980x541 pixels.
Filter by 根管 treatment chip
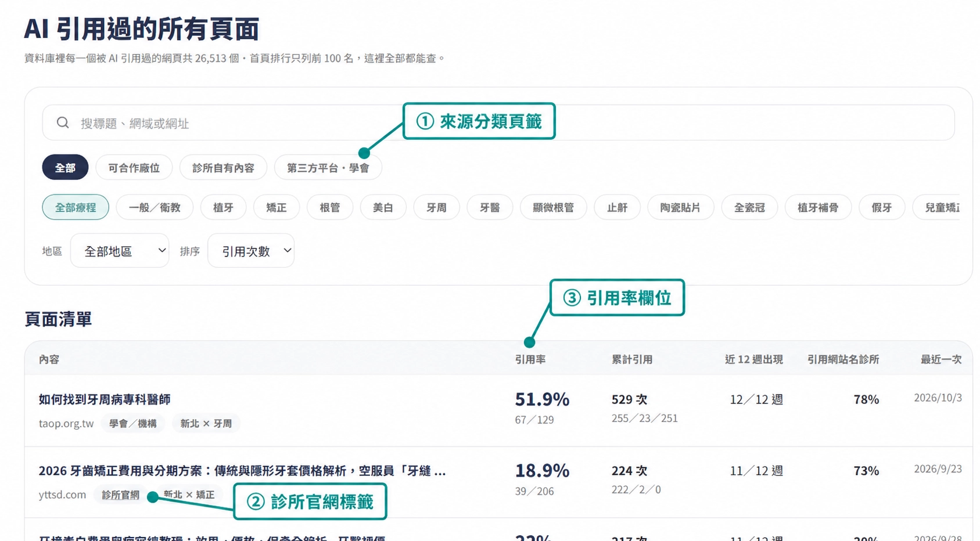pyautogui.click(x=330, y=207)
